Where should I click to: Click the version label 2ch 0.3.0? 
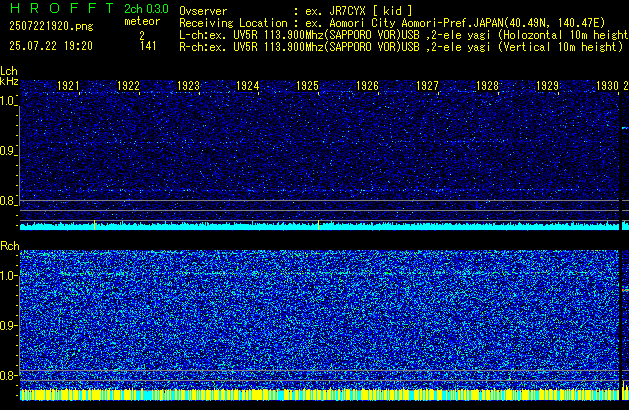pos(146,9)
